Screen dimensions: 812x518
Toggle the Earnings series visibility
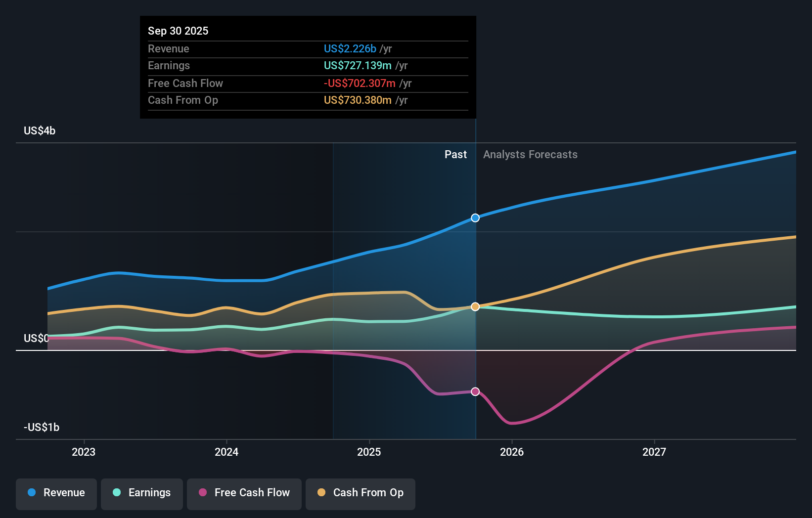[x=141, y=494]
